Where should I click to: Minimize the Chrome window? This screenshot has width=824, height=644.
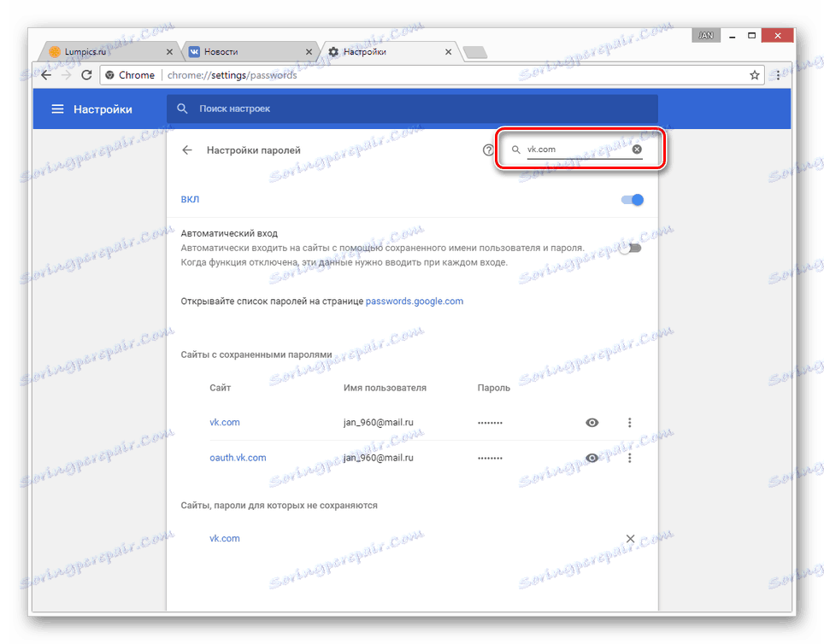[732, 36]
